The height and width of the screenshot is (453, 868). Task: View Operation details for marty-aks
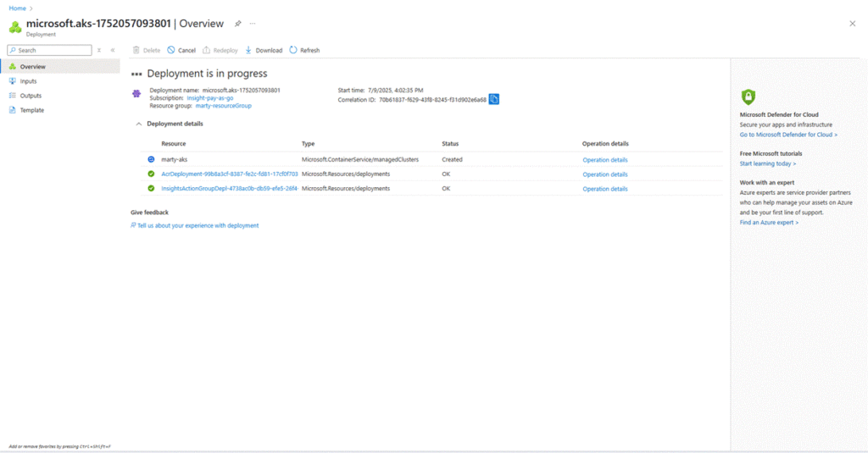(605, 160)
